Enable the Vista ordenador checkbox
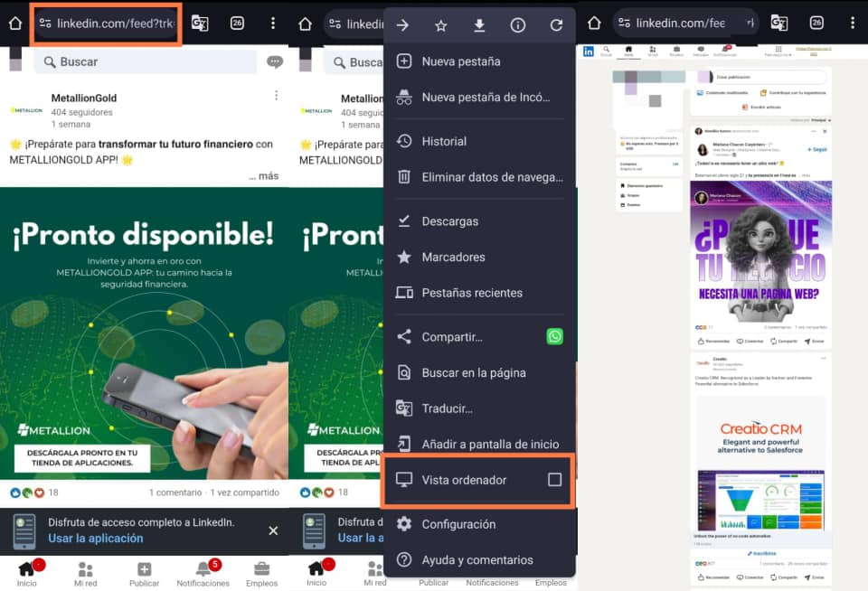This screenshot has width=868, height=591. (554, 480)
